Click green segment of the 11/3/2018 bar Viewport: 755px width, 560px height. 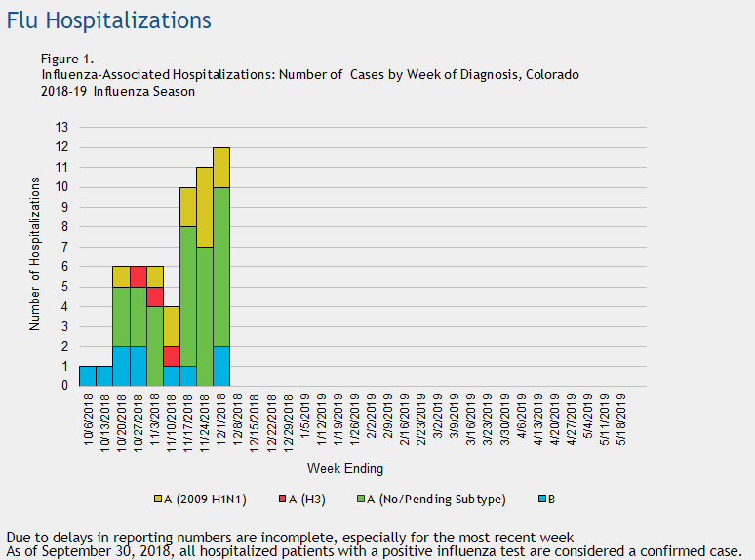[155, 345]
